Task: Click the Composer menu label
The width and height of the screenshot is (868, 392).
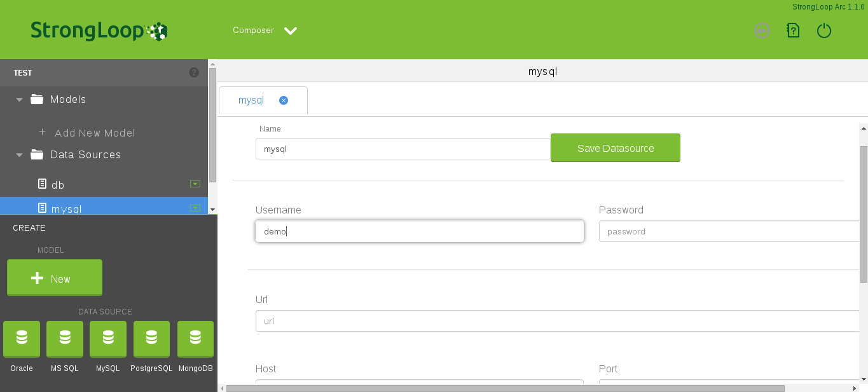Action: point(253,30)
